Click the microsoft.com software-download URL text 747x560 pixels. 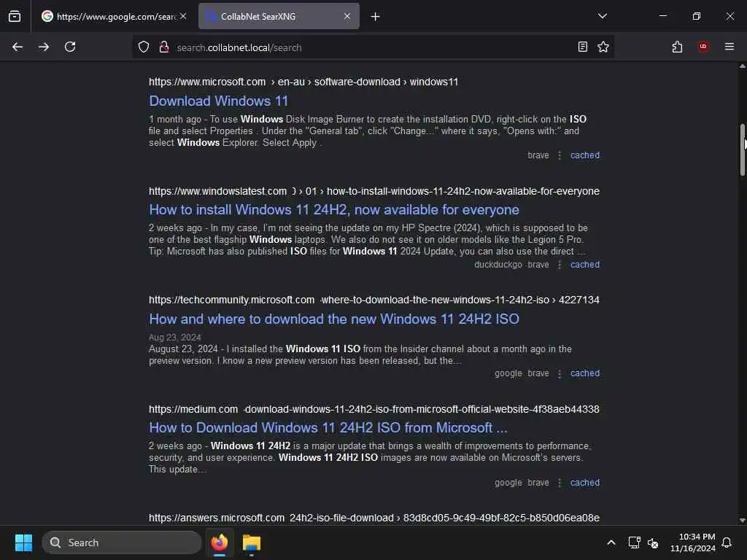pos(303,82)
